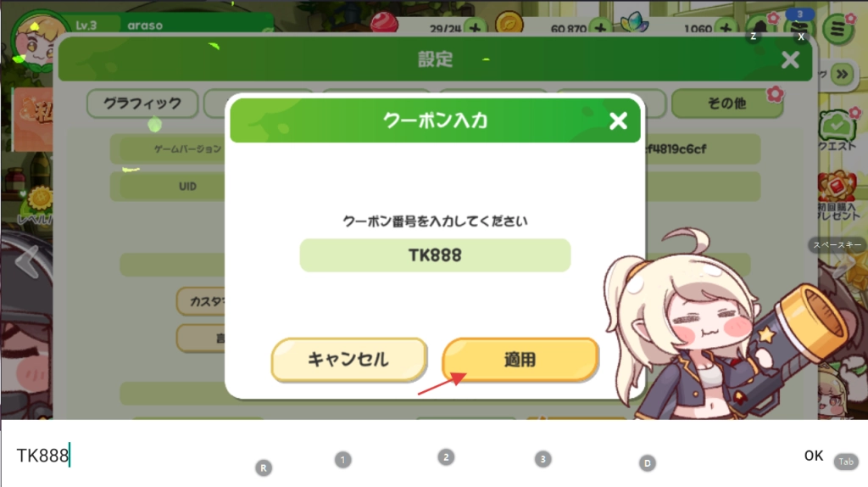The image size is (868, 487).
Task: Expand the double-chevron side panel arrow
Action: 842,75
